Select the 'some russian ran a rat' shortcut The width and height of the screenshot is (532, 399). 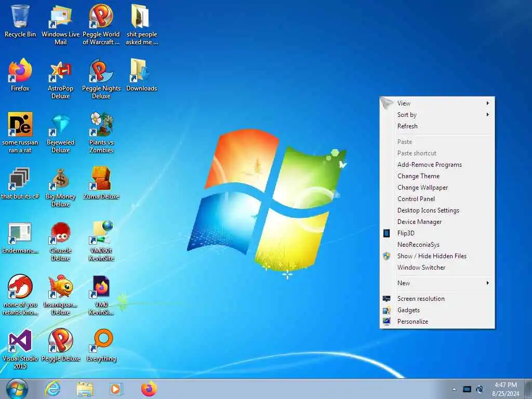(x=20, y=133)
